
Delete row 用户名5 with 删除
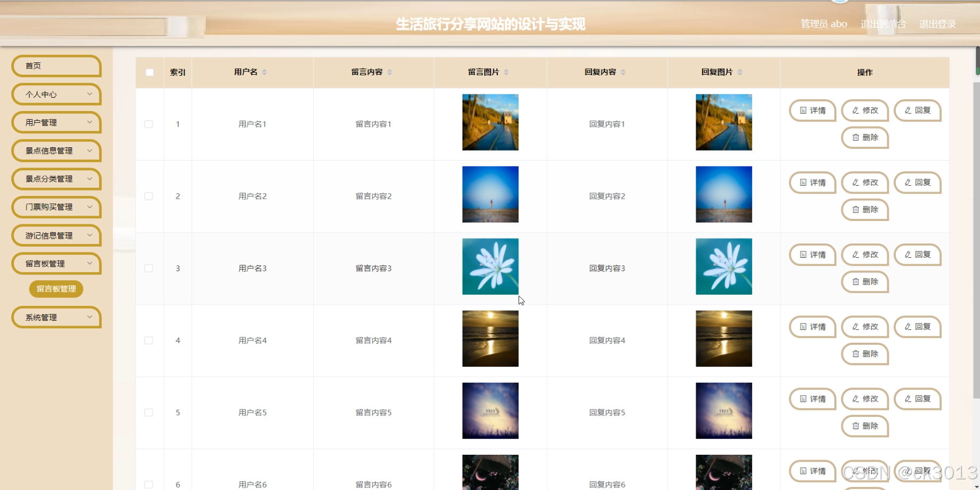[x=865, y=426]
